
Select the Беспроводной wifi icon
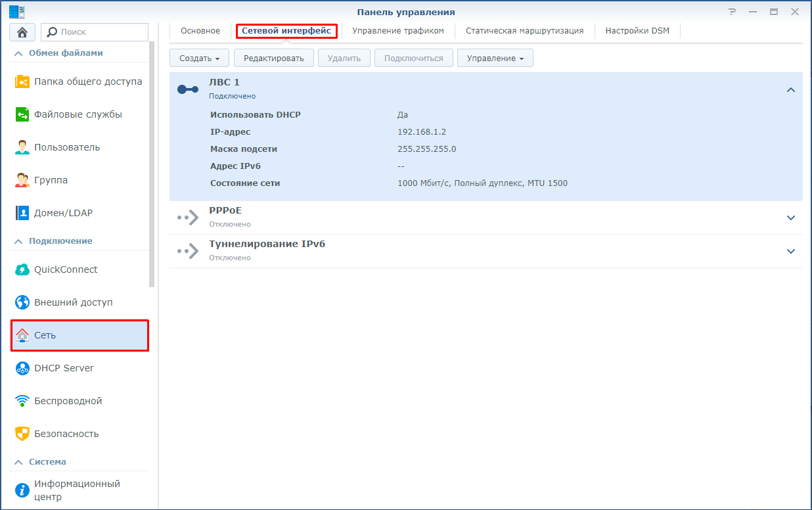(x=22, y=401)
